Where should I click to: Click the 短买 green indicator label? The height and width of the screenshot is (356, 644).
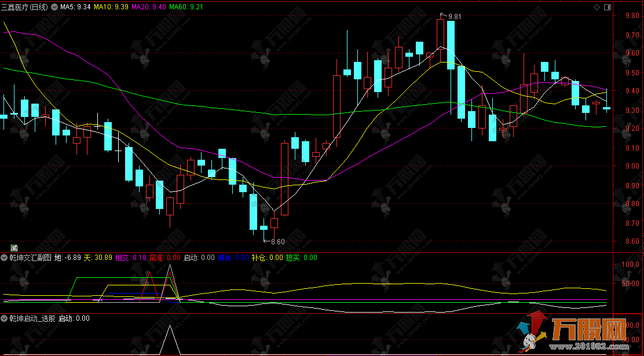tap(301, 258)
